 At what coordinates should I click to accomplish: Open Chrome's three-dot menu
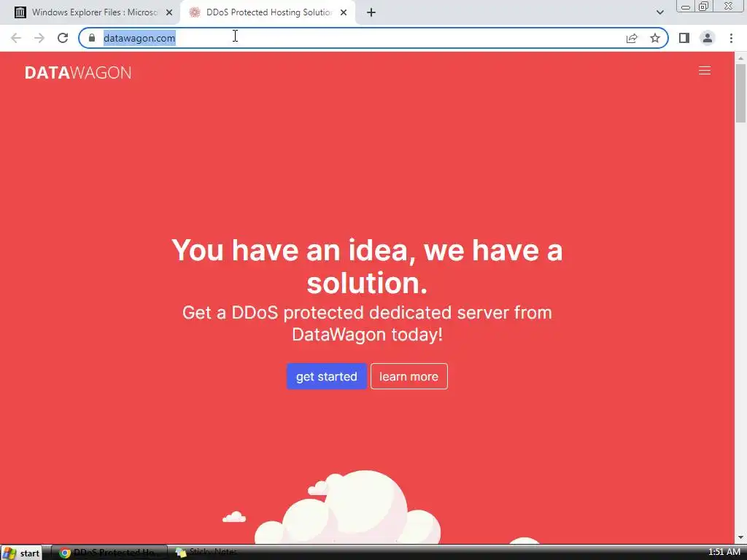coord(731,38)
